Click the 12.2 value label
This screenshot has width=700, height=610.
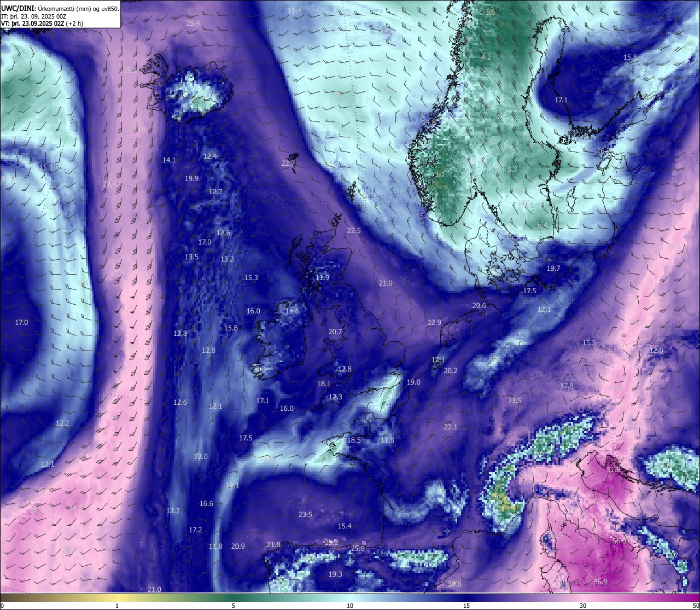coord(62,423)
